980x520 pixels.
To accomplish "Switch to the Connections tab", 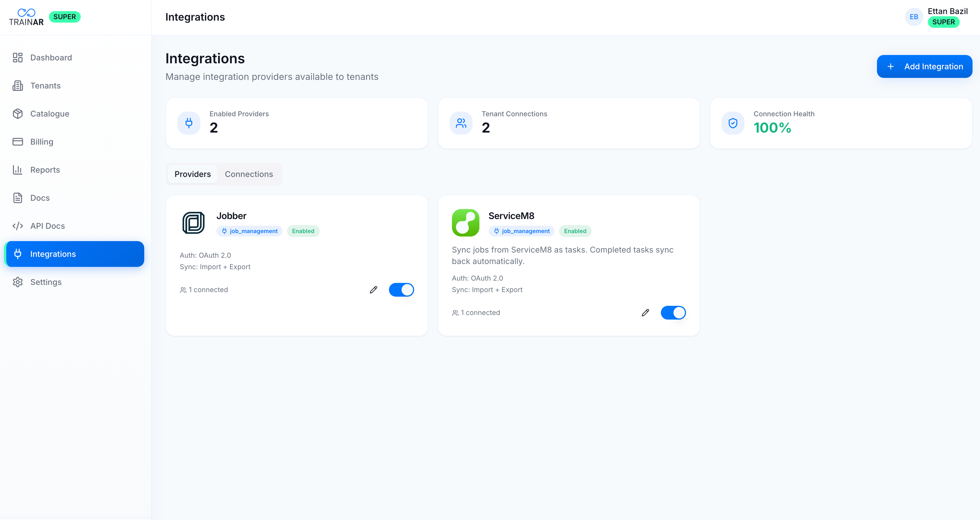I will (x=249, y=174).
